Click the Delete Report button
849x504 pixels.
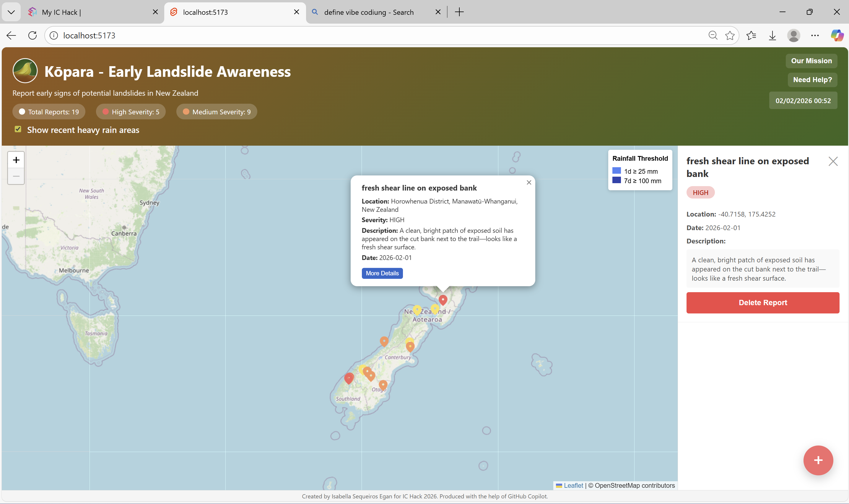click(x=762, y=303)
